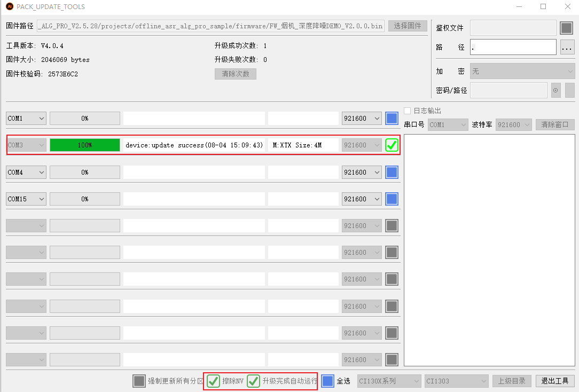Uncheck 升级完成自动运行 option
Viewport: 579px width, 392px height.
[x=254, y=381]
